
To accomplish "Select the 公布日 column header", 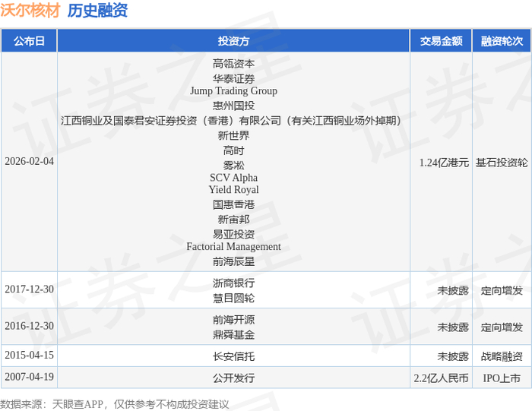I will pos(29,41).
